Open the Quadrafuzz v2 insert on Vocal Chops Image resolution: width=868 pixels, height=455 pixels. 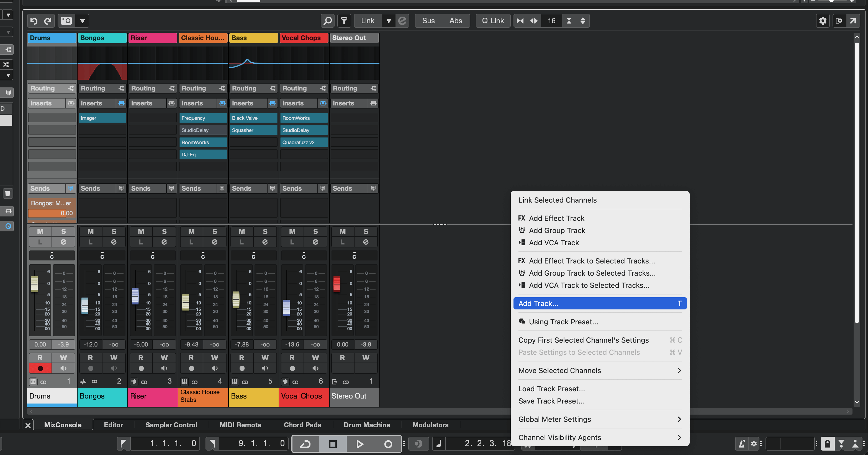304,143
